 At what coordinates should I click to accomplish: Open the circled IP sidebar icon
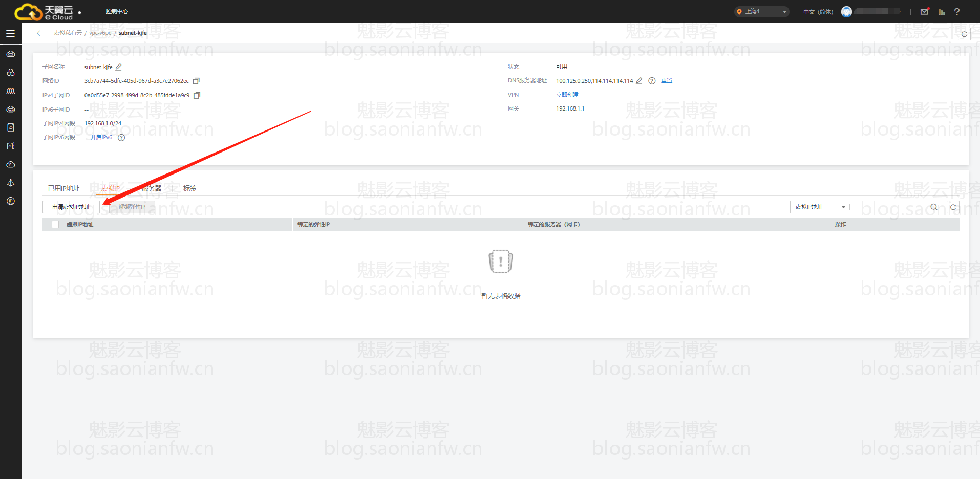pyautogui.click(x=10, y=201)
